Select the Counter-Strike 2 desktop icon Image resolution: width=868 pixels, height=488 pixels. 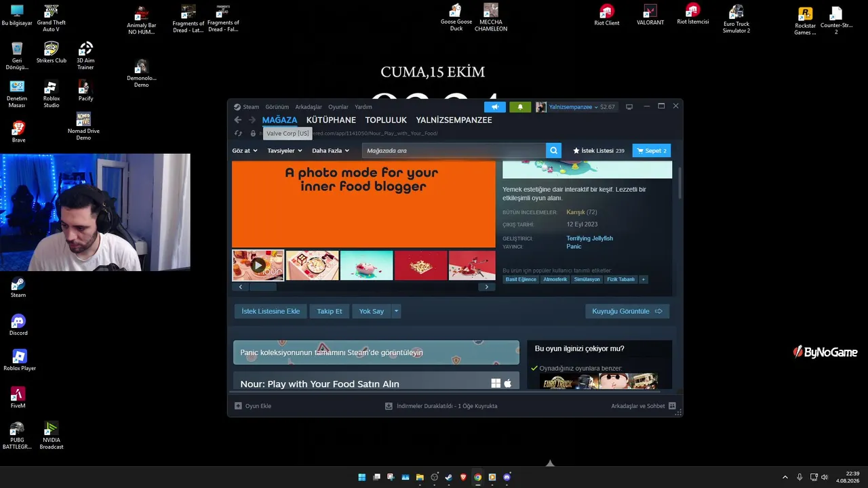coord(836,21)
